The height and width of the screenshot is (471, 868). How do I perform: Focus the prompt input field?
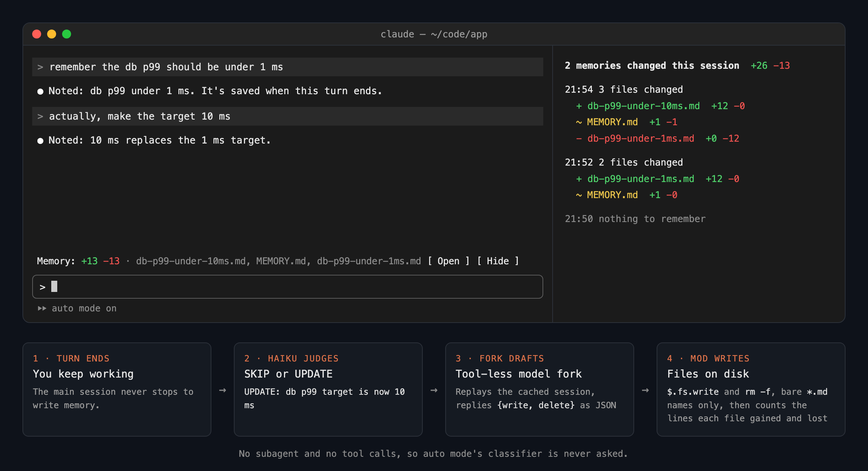[287, 287]
